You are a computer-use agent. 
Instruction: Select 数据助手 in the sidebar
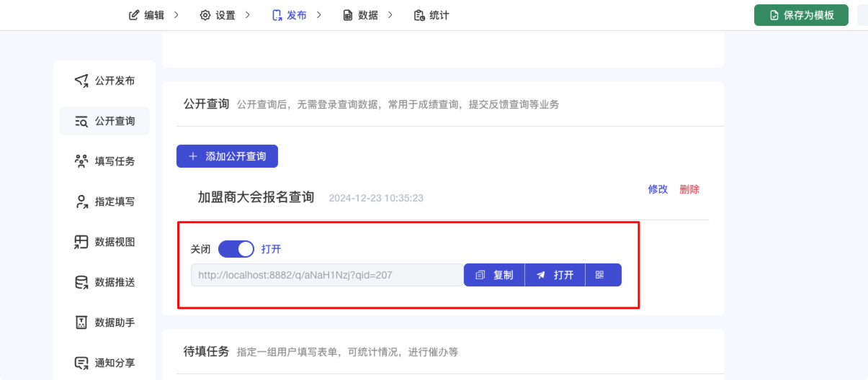104,322
